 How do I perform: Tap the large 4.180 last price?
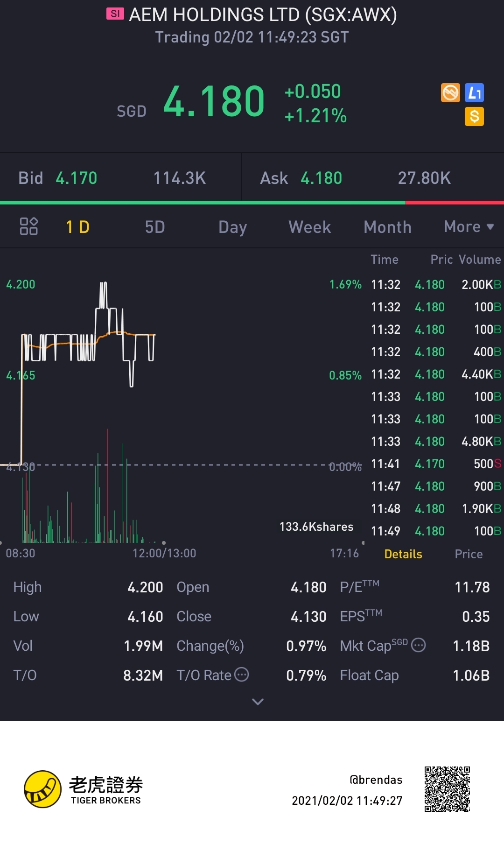coord(214,101)
